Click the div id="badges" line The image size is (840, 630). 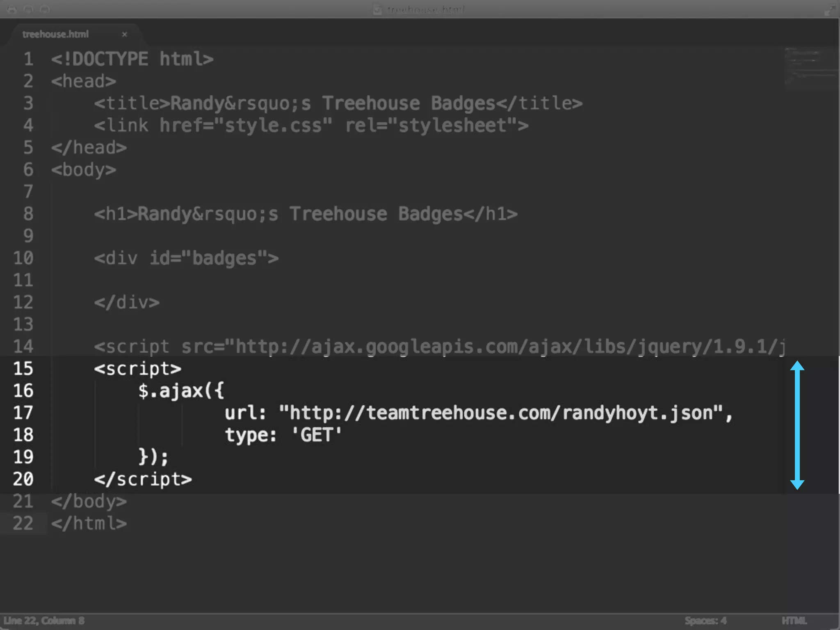186,258
